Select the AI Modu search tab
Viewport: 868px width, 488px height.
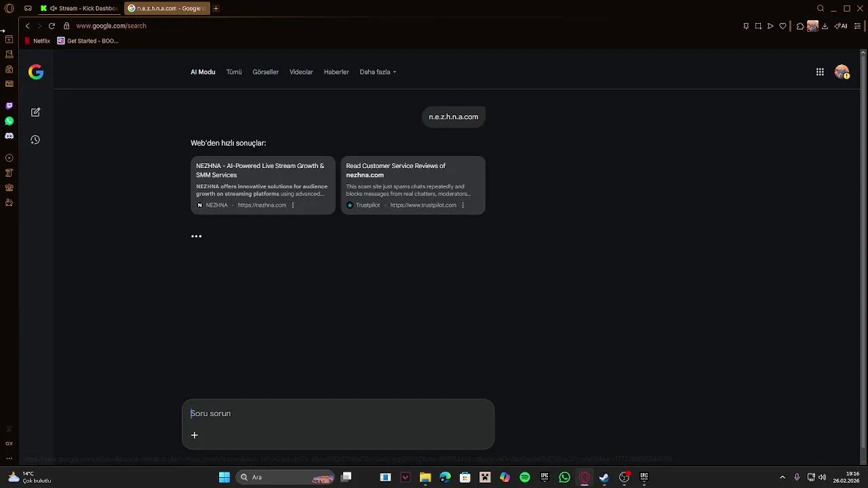point(203,72)
